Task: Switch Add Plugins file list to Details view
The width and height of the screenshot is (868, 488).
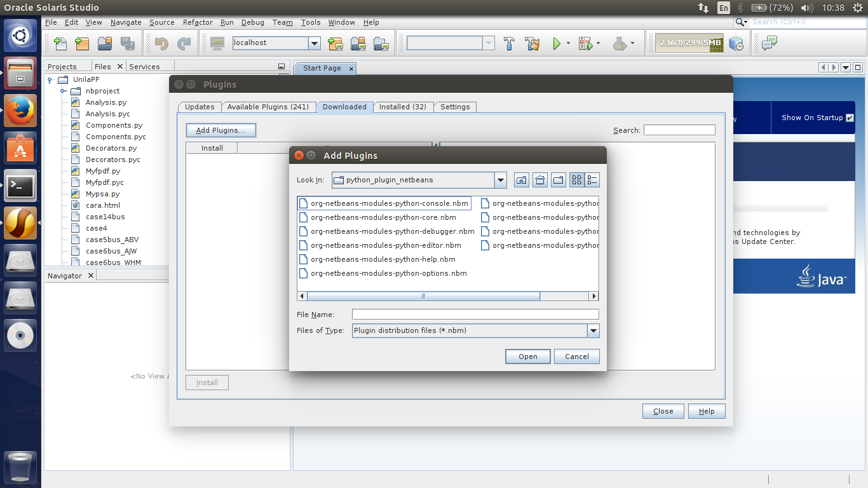Action: point(592,180)
